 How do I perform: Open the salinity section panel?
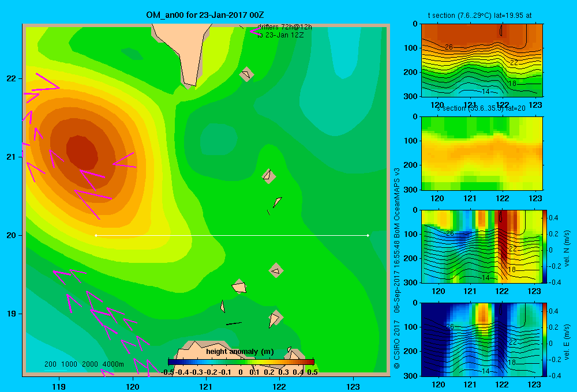(482, 153)
